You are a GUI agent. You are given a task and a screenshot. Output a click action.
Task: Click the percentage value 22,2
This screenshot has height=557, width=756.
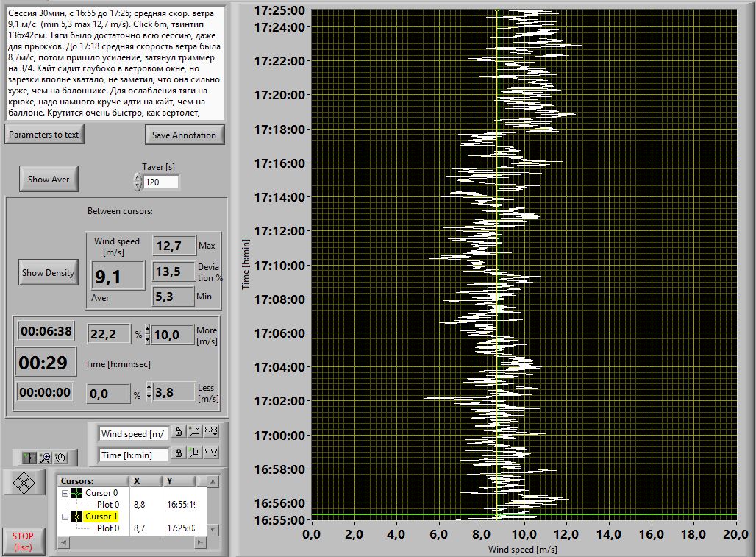[x=109, y=334]
